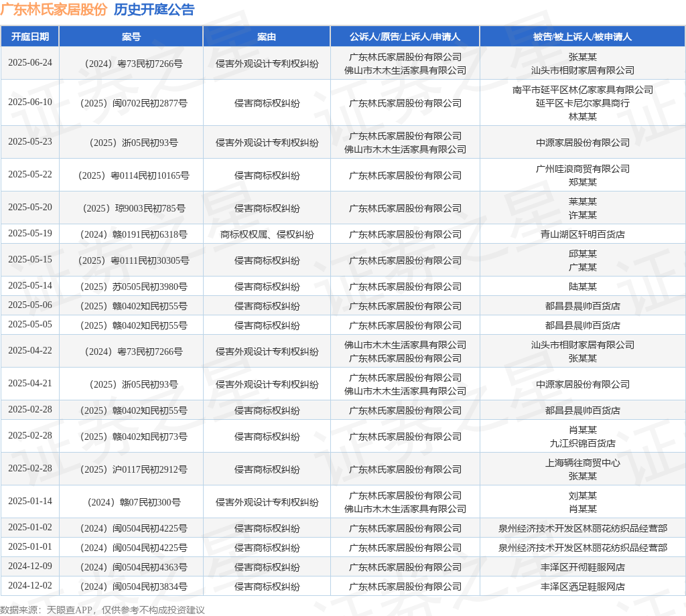The height and width of the screenshot is (616, 686).
Task: Select case number (2024)闽0504民初3834号
Action: (x=133, y=587)
